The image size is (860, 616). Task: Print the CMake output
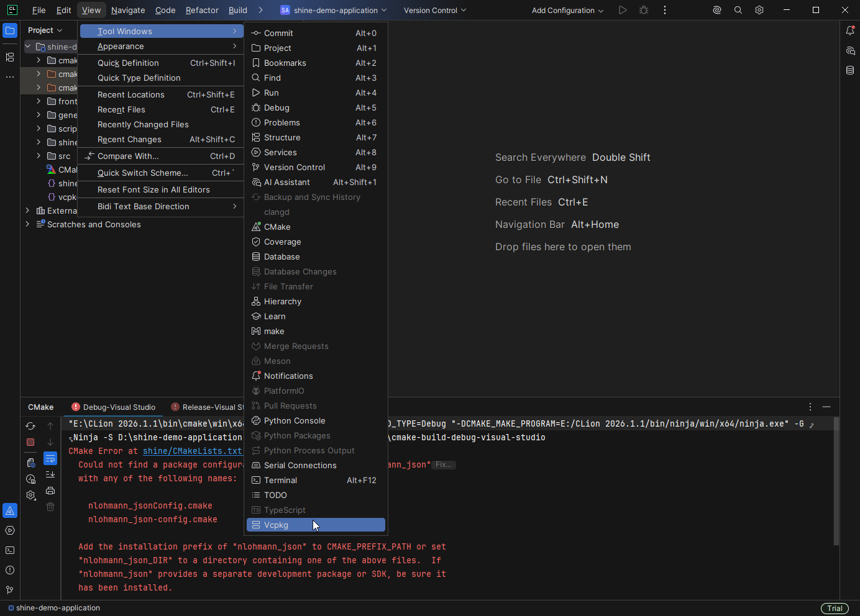[50, 491]
